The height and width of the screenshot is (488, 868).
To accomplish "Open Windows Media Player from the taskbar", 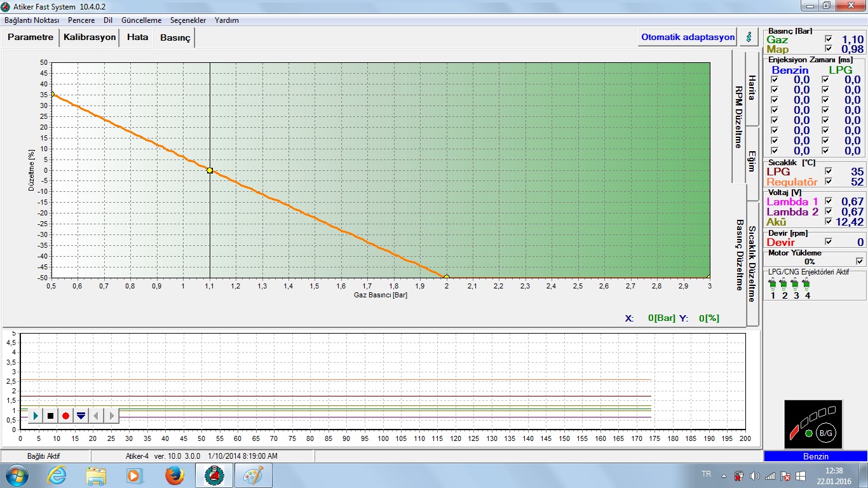I will tap(134, 475).
